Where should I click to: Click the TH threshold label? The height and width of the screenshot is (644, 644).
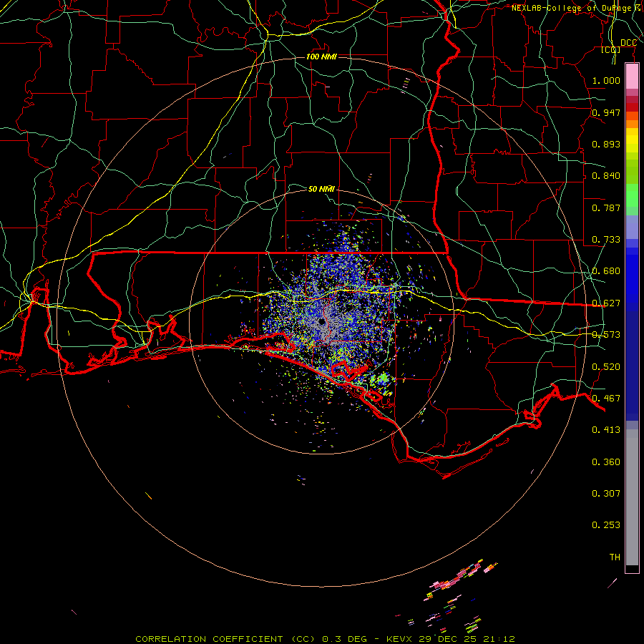pos(615,557)
